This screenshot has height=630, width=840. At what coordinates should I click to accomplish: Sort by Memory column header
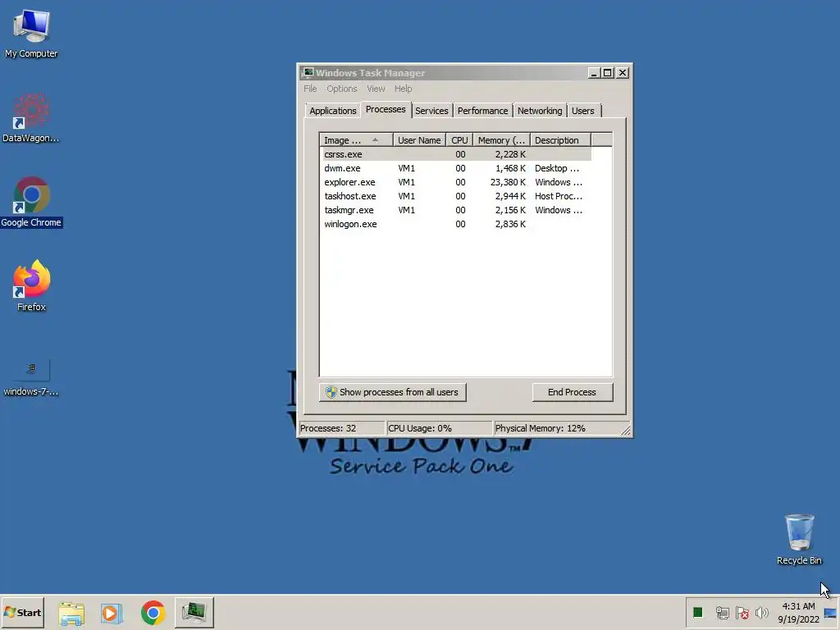[x=501, y=140]
